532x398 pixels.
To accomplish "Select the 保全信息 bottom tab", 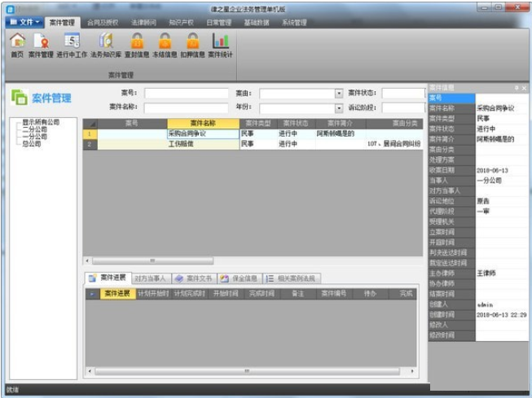I will 240,278.
